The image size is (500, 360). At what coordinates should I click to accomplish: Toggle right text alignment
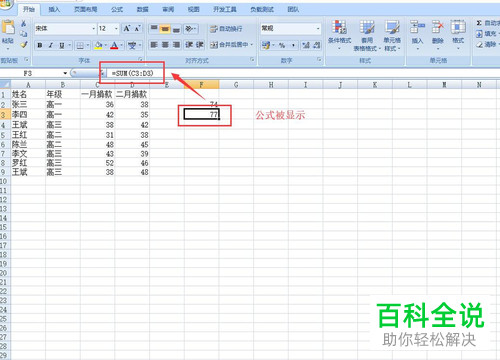click(x=176, y=45)
